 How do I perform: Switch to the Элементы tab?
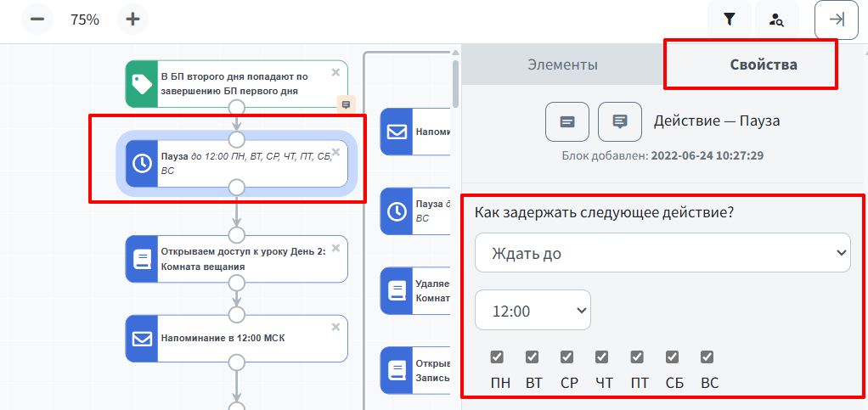point(562,65)
